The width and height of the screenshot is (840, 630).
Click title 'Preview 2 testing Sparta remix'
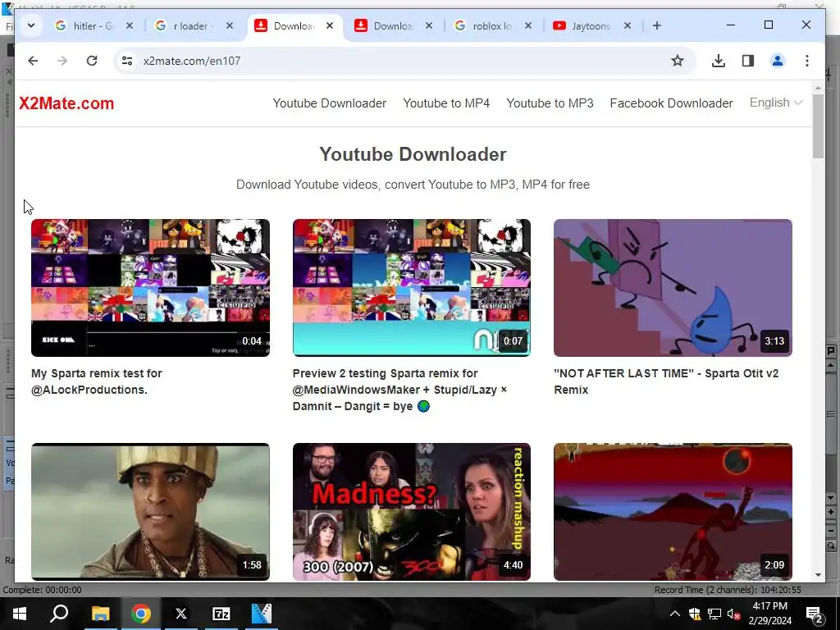click(399, 390)
